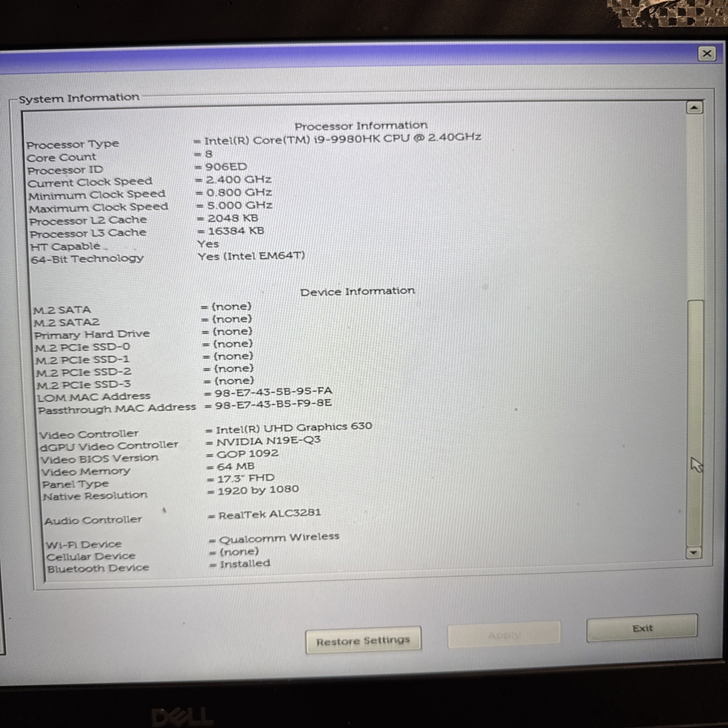
Task: Select Intel(R) UHD Graphics 630 value
Action: coord(294,428)
